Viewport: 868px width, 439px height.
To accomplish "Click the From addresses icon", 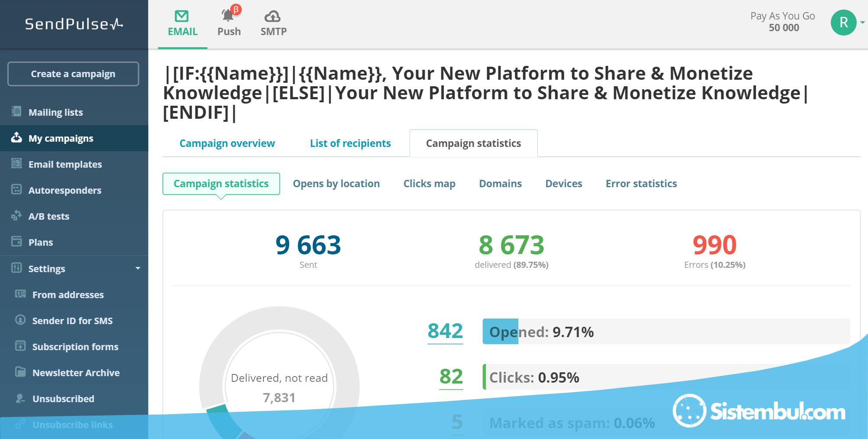I will coord(20,294).
